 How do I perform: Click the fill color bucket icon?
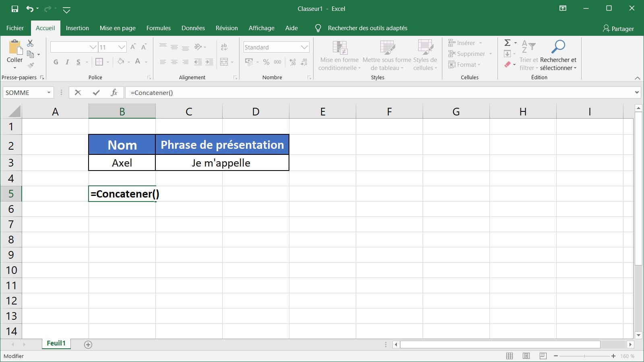[121, 62]
